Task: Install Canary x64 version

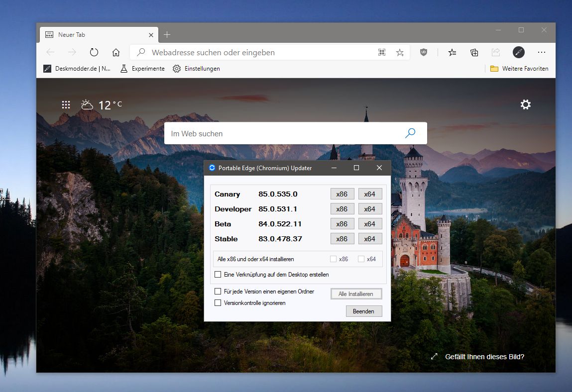Action: point(370,194)
